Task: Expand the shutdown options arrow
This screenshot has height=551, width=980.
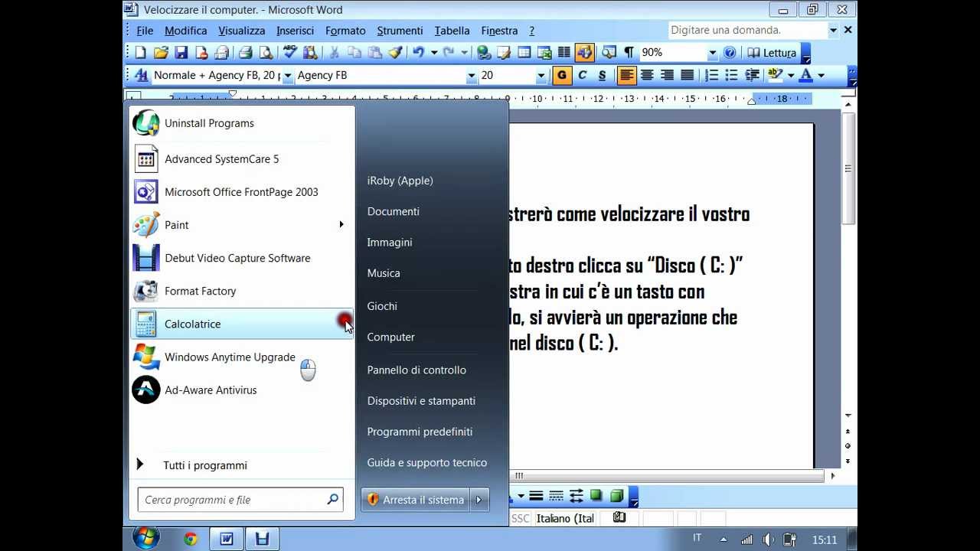Action: point(479,500)
